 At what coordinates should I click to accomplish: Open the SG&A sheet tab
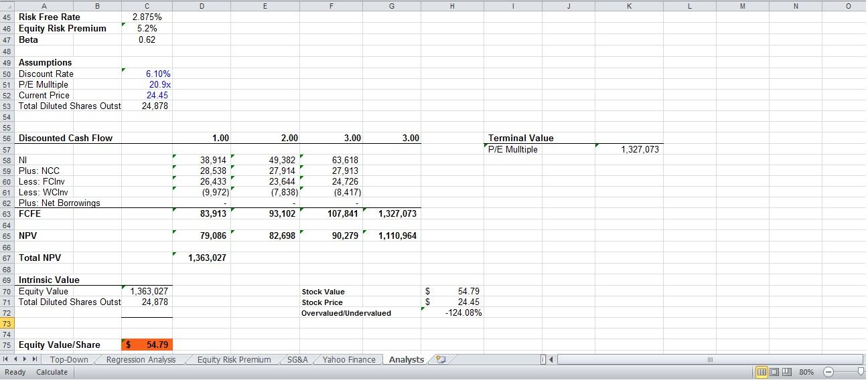(x=297, y=360)
